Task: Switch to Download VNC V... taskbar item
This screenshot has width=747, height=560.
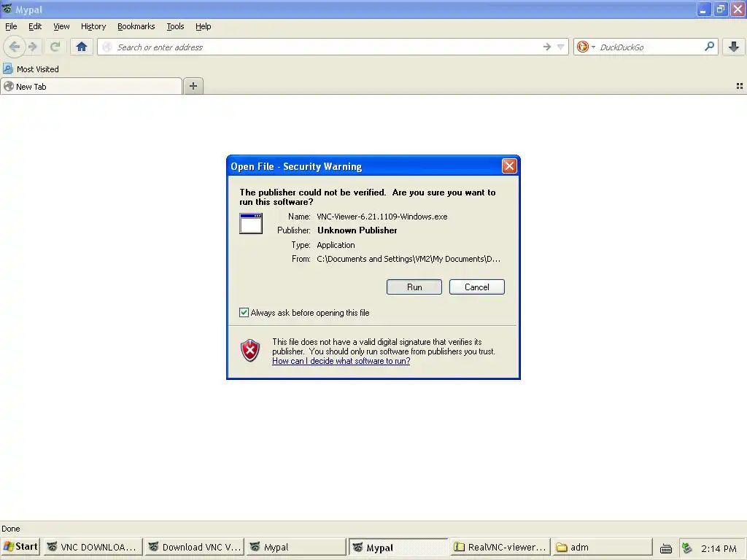Action: 194,547
